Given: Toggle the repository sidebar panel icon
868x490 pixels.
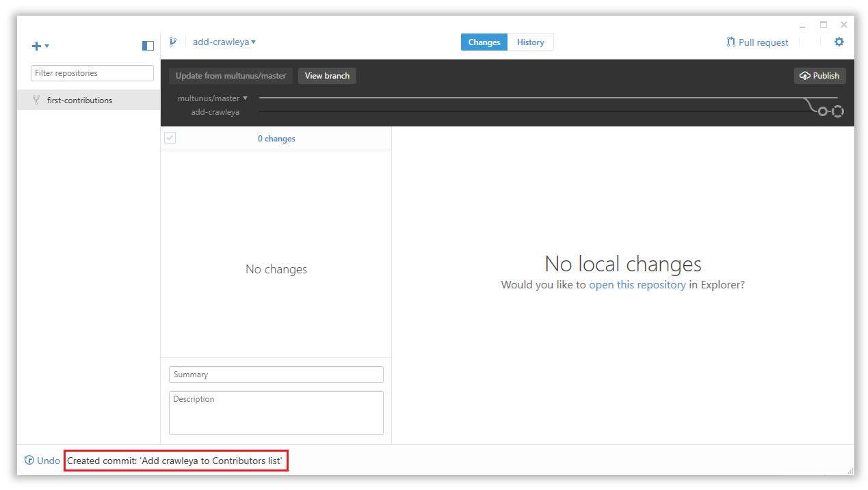Looking at the screenshot, I should 148,46.
